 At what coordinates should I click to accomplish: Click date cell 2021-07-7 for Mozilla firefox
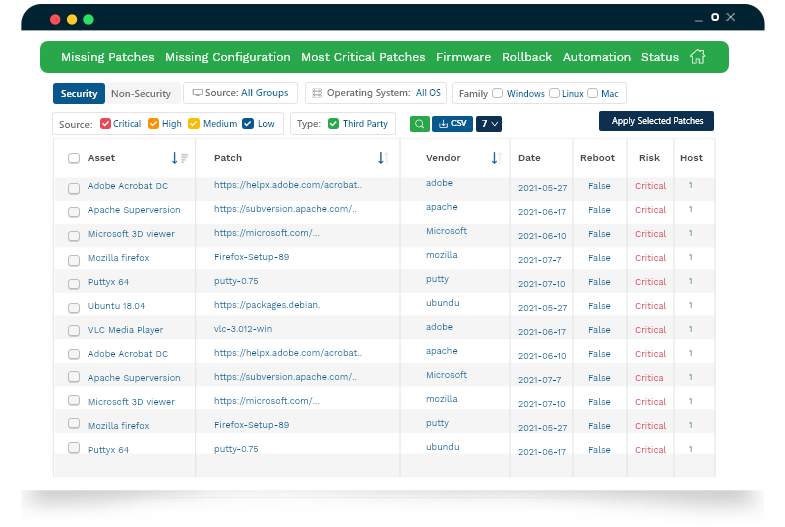(x=539, y=260)
